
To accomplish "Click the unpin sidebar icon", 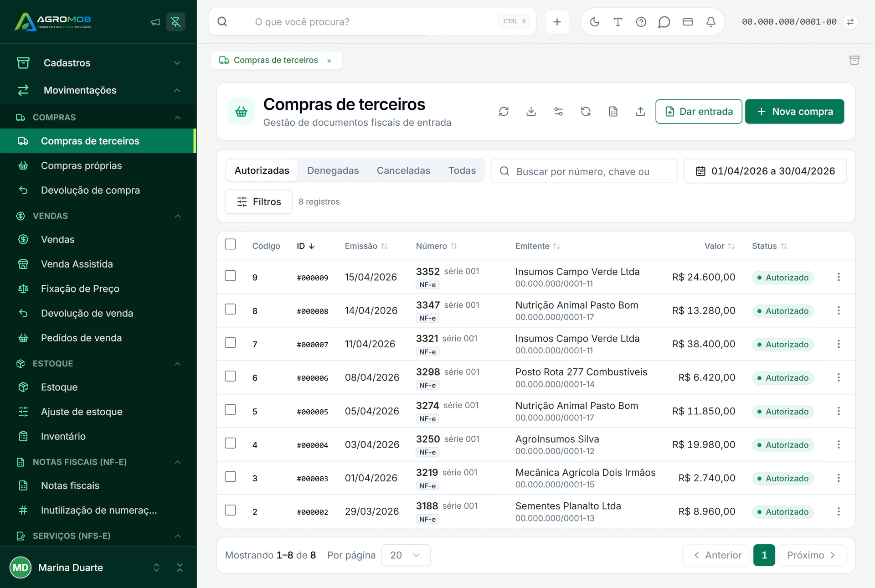I will 175,22.
